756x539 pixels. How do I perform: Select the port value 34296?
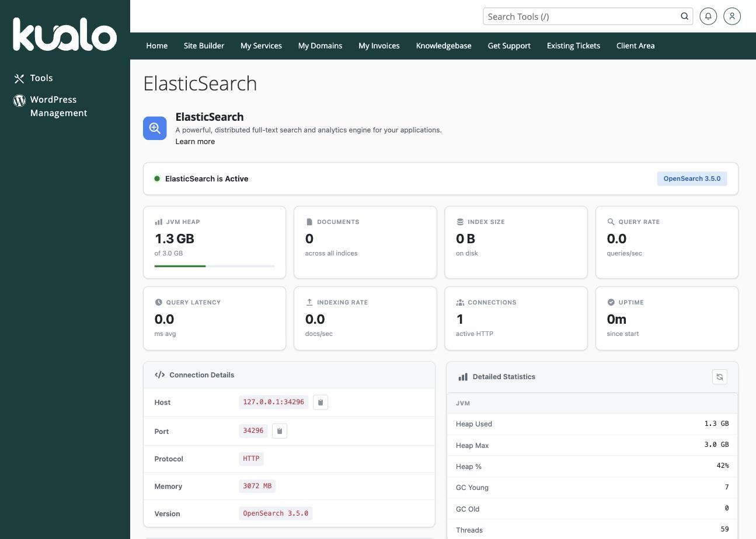[253, 430]
